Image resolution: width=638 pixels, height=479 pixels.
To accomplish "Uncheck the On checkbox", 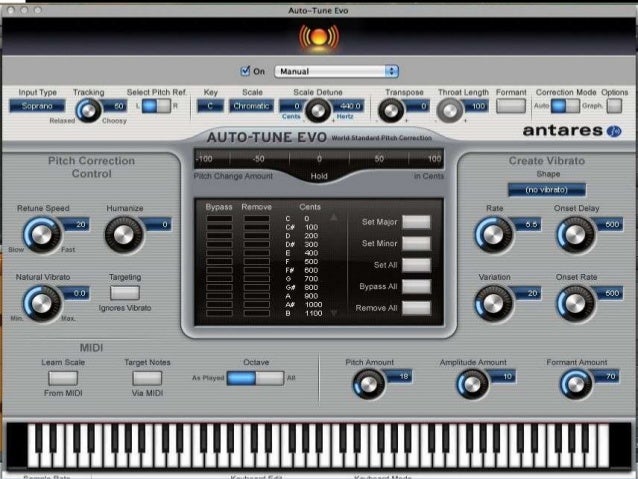I will click(x=245, y=71).
